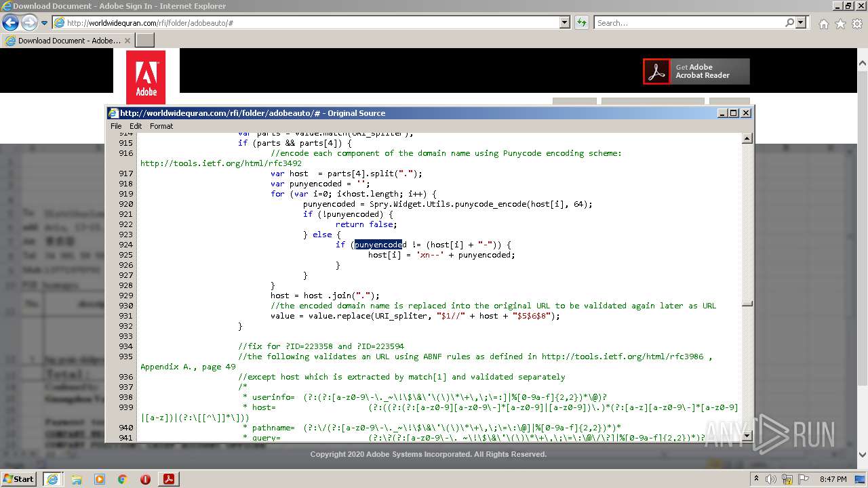Click browser page scrollbar down arrow
The width and height of the screenshot is (868, 488).
[862, 454]
